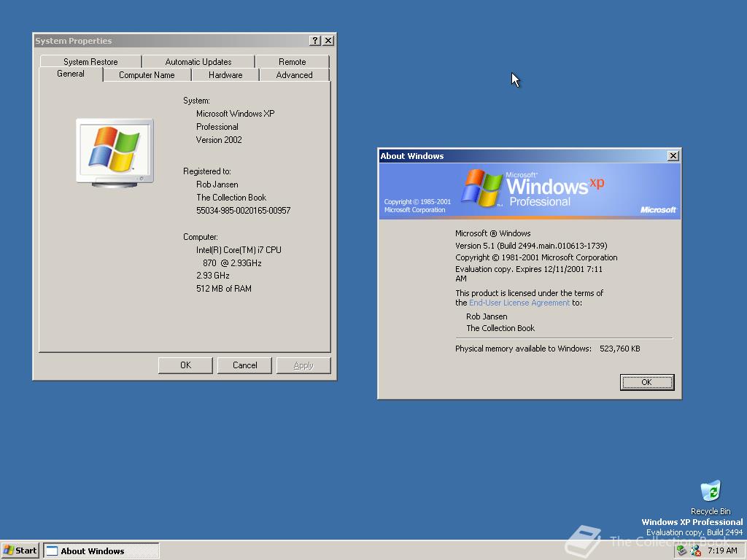
Task: Click the 'Registered to:' label
Action: coord(206,171)
